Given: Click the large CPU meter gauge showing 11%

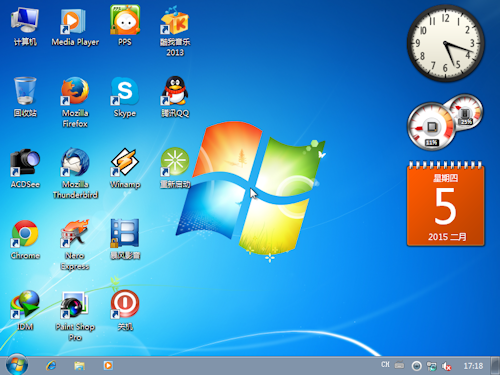Looking at the screenshot, I should (431, 126).
